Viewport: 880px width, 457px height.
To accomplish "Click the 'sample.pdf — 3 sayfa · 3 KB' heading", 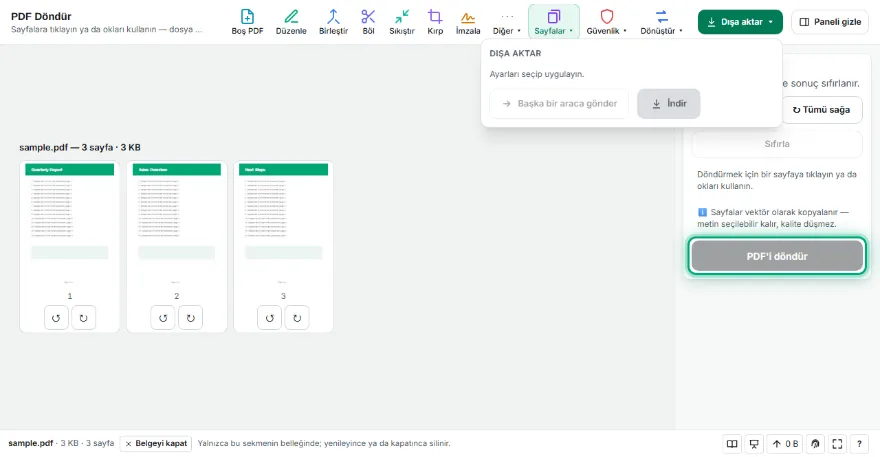I will [80, 147].
